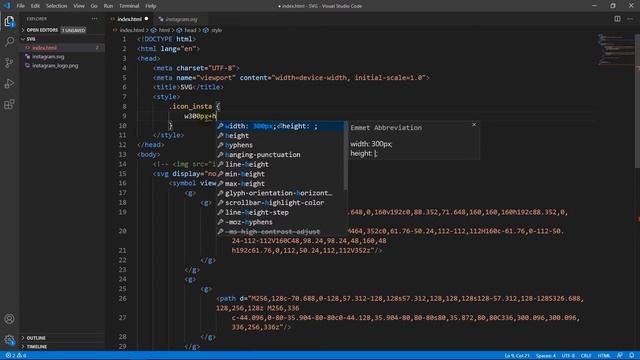
Task: Click the VS Code logo icon
Action: (x=7, y=6)
